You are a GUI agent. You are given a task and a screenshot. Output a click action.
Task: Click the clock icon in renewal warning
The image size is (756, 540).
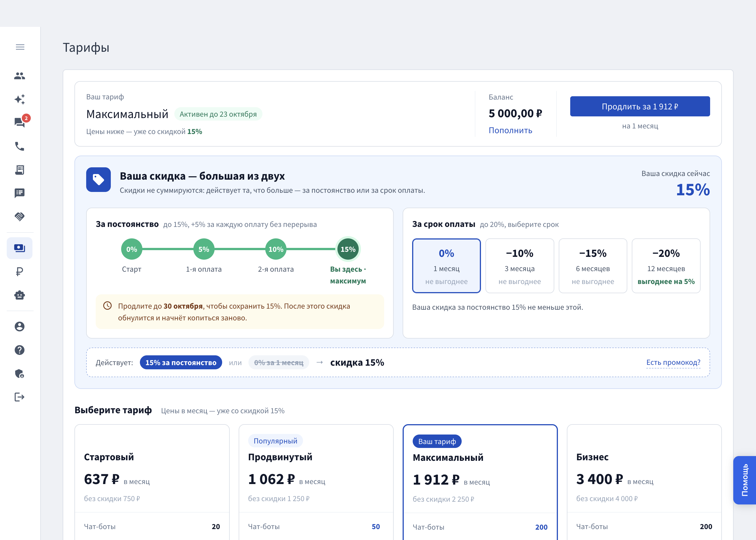point(107,306)
